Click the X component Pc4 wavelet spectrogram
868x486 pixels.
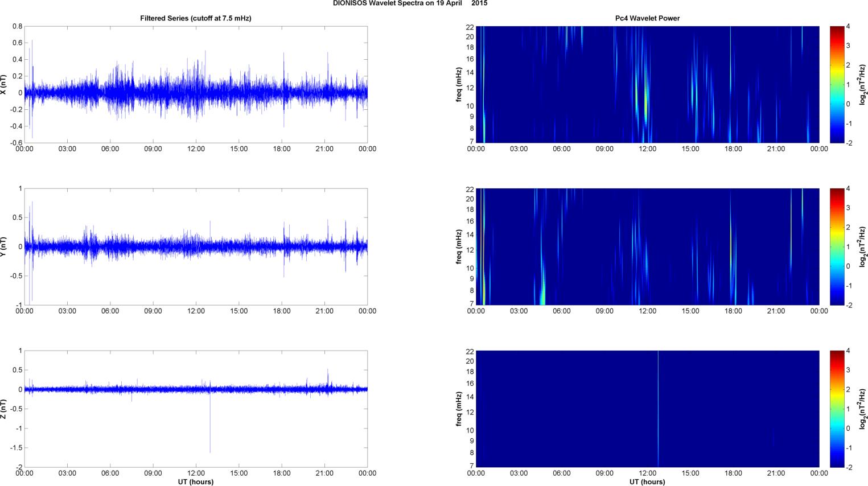point(647,84)
